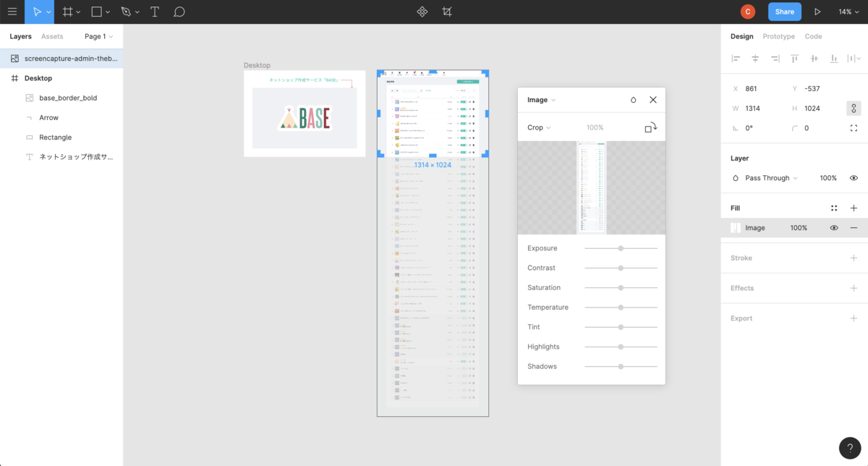This screenshot has height=466, width=868.
Task: Add a new fill with plus
Action: pyautogui.click(x=854, y=208)
